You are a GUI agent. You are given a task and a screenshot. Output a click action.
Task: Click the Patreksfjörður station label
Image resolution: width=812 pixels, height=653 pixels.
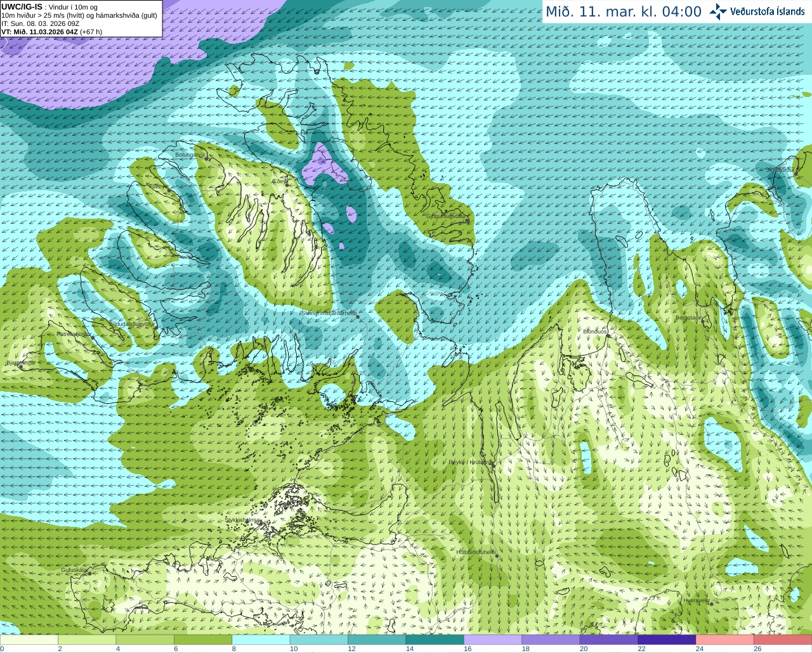click(x=74, y=333)
